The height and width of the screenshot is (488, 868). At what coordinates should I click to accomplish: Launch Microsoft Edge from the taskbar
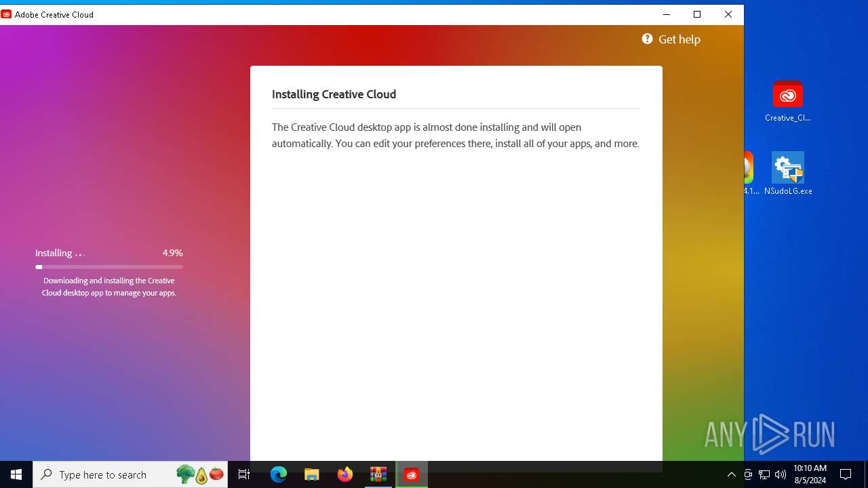(x=279, y=474)
